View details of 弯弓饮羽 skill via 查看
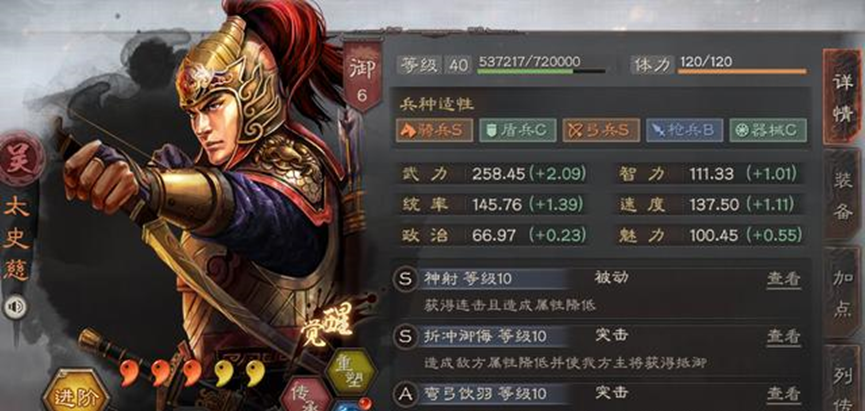 coord(783,393)
